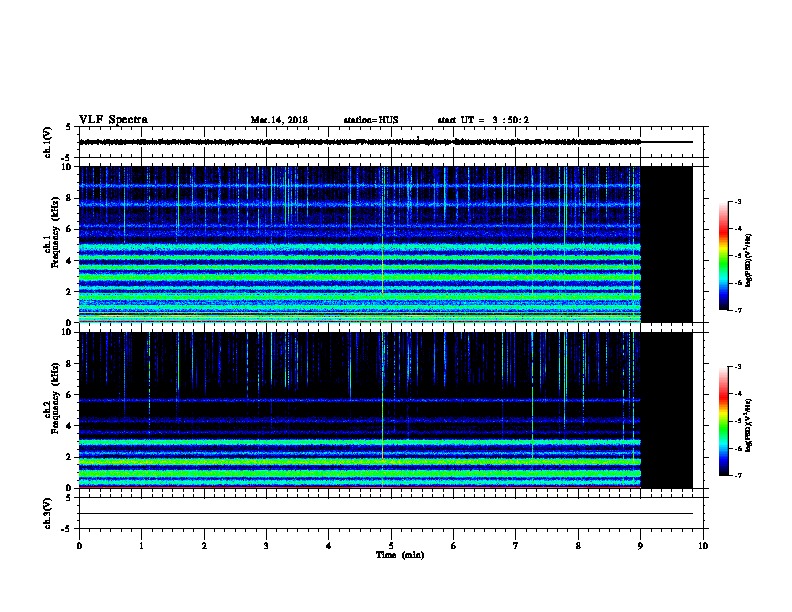Image resolution: width=792 pixels, height=612 pixels.
Task: Click the ch.2 color scale bar
Action: 723,421
